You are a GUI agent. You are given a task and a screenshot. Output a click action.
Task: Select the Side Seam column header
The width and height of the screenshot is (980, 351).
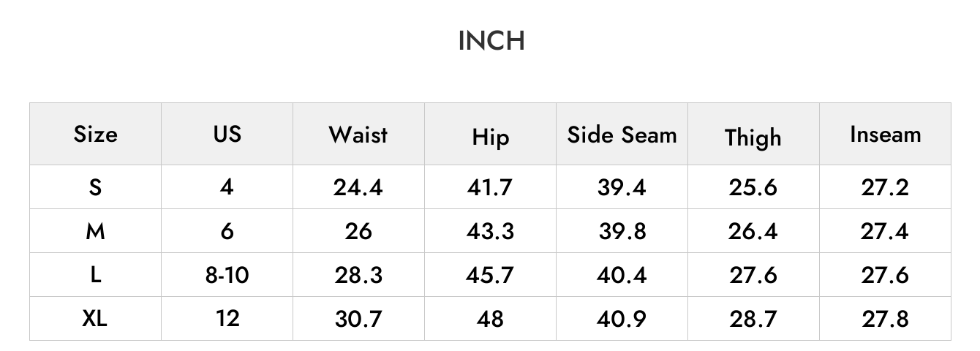(622, 135)
